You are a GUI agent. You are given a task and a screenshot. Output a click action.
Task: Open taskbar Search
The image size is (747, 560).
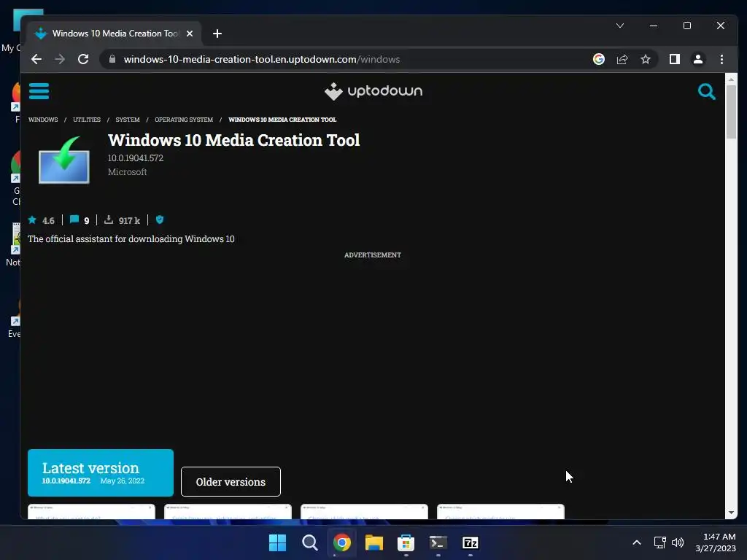pos(309,542)
